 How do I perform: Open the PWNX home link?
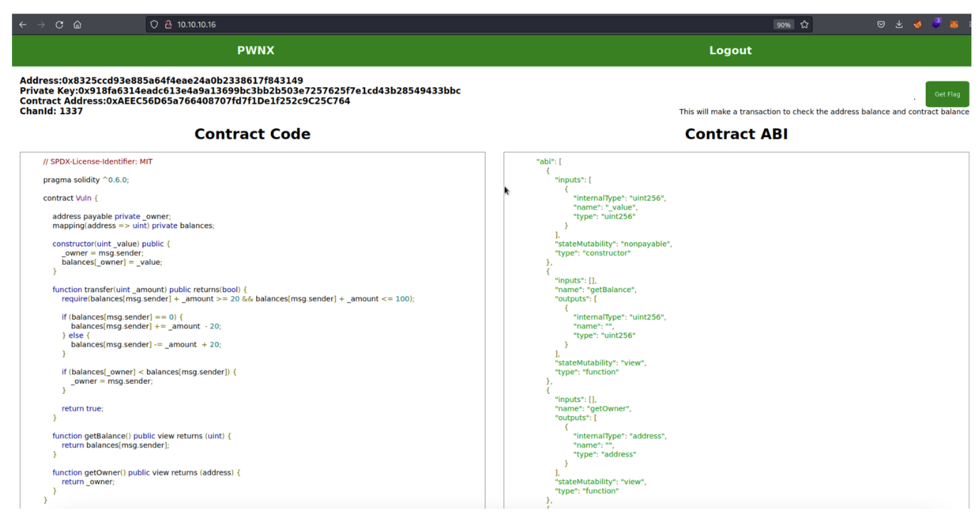click(x=255, y=51)
